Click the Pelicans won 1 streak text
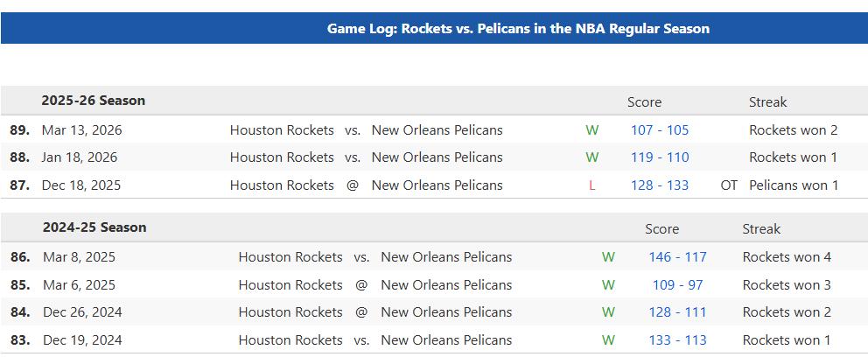The height and width of the screenshot is (364, 868). click(794, 185)
